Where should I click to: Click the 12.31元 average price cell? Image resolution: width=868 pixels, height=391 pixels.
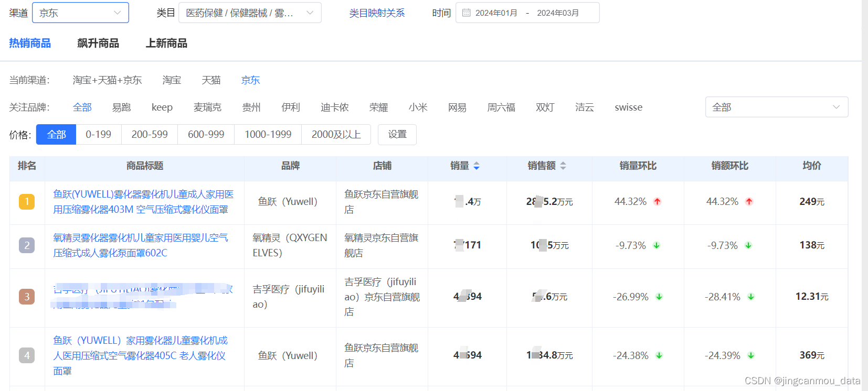(812, 297)
